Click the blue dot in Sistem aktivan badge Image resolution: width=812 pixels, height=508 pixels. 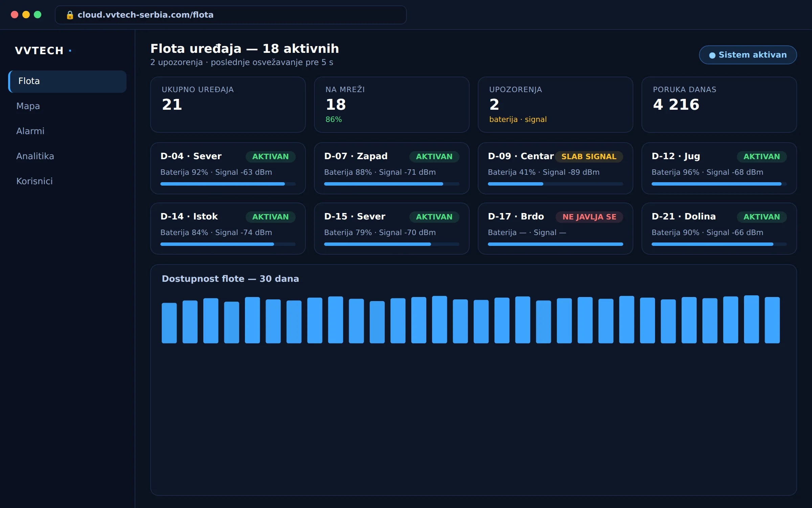coord(712,55)
